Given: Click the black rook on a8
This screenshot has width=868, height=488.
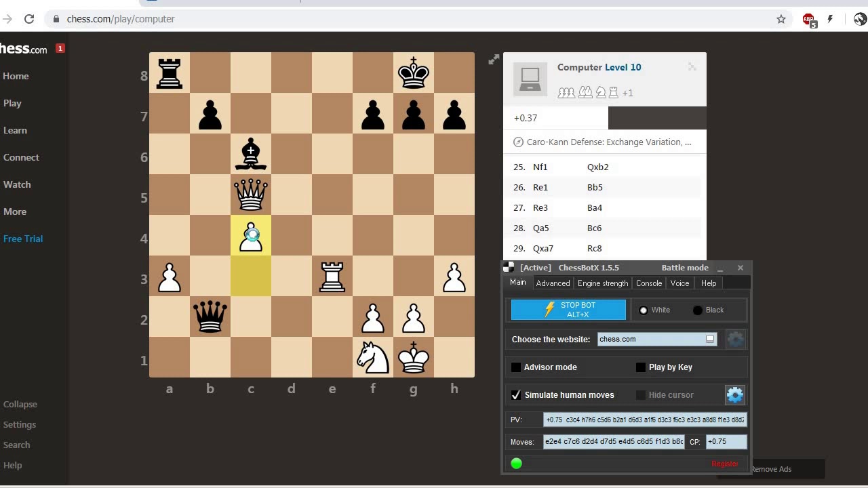Looking at the screenshot, I should coord(170,73).
